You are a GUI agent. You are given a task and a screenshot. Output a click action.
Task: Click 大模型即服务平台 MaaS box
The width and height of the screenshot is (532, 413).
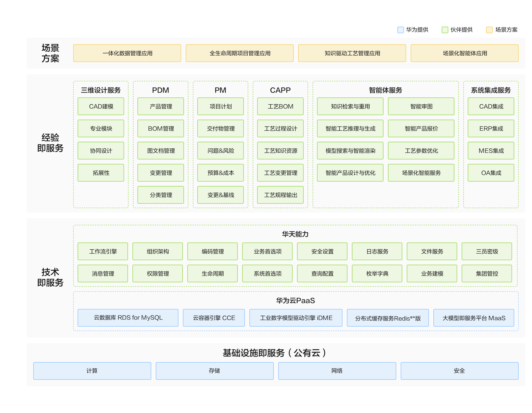(474, 318)
